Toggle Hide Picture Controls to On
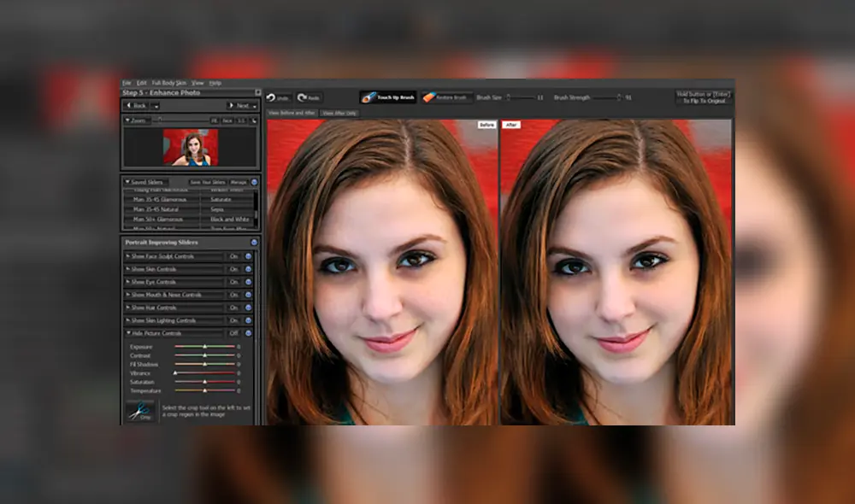The height and width of the screenshot is (504, 855). (233, 332)
